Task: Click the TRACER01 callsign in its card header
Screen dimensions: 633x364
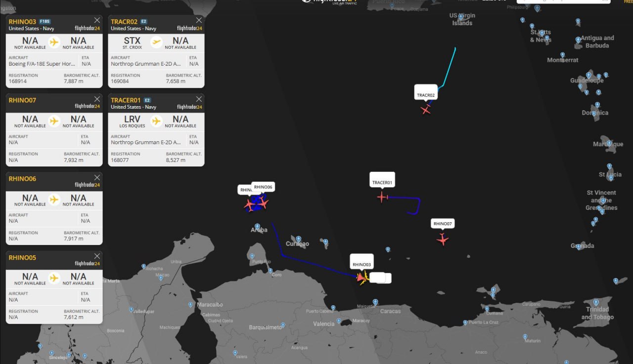Action: click(126, 100)
